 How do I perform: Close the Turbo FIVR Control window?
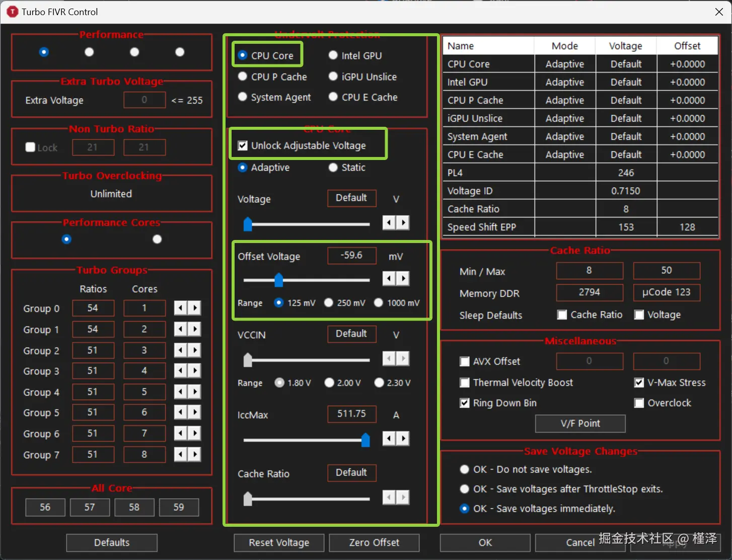pyautogui.click(x=719, y=12)
